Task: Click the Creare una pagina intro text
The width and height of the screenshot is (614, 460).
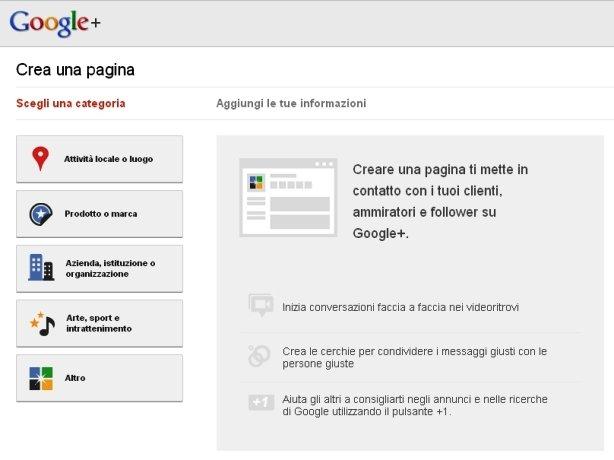Action: coord(440,201)
